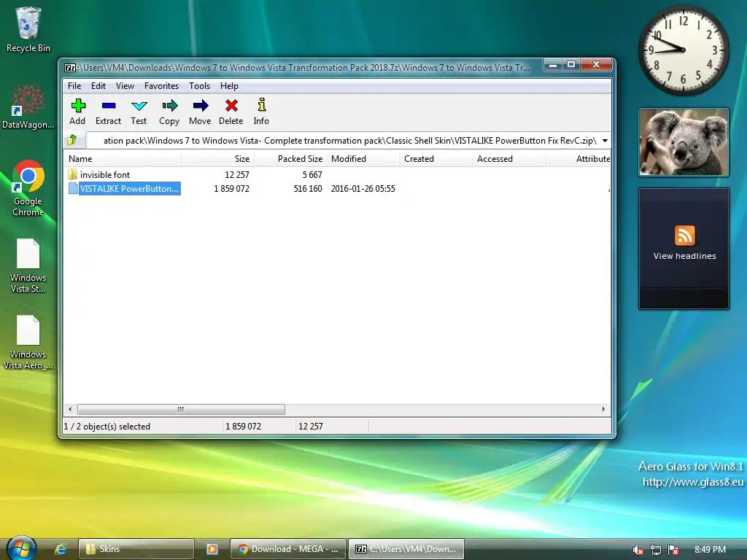Run Test on the archive
This screenshot has width=747, height=560.
pos(139,112)
